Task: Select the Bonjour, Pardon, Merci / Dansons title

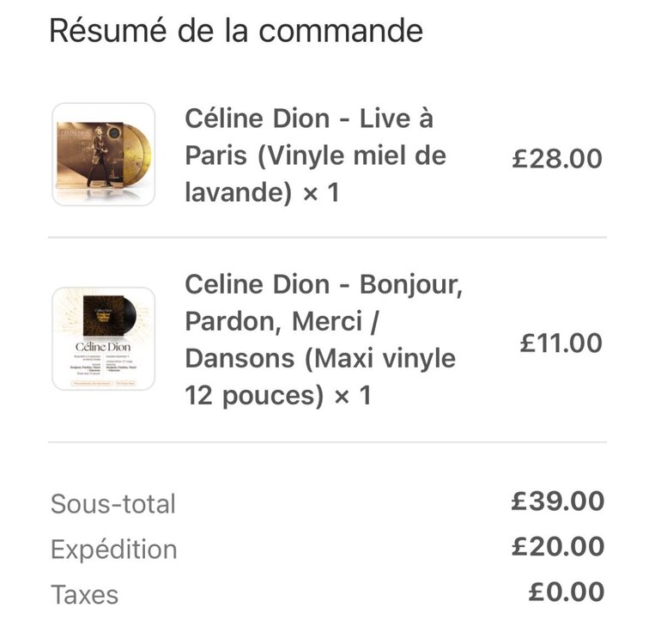Action: [324, 340]
